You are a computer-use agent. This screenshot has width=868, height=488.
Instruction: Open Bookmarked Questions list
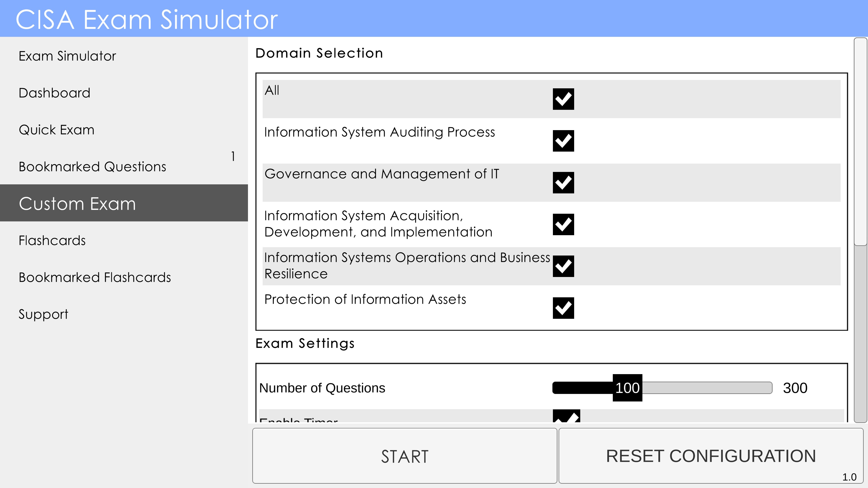pyautogui.click(x=92, y=167)
